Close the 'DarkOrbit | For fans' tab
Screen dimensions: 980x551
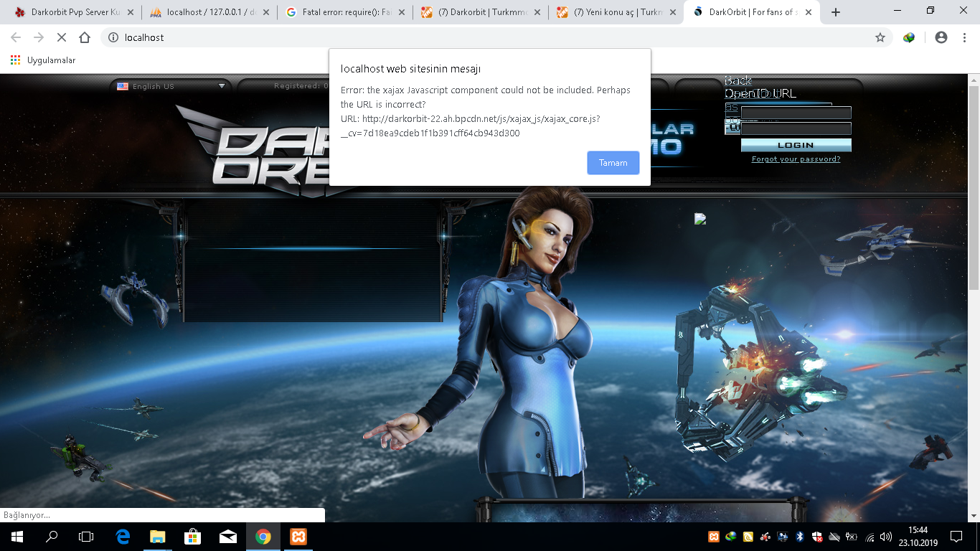809,12
